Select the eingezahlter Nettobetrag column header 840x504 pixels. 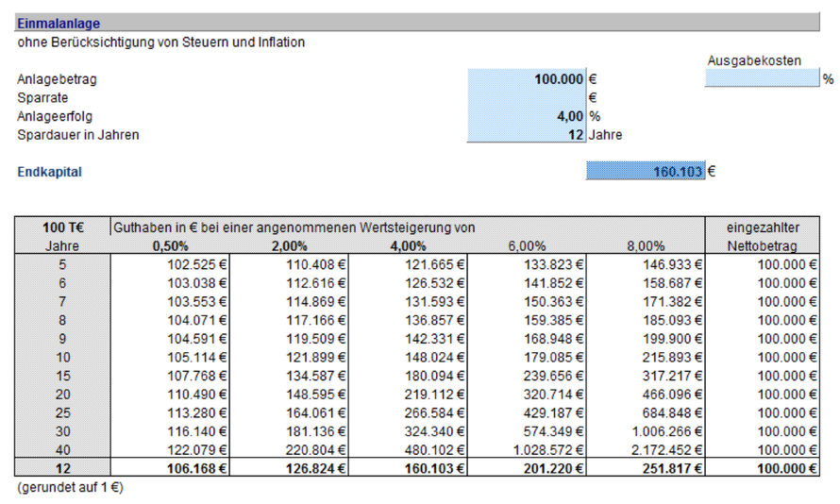pos(762,237)
